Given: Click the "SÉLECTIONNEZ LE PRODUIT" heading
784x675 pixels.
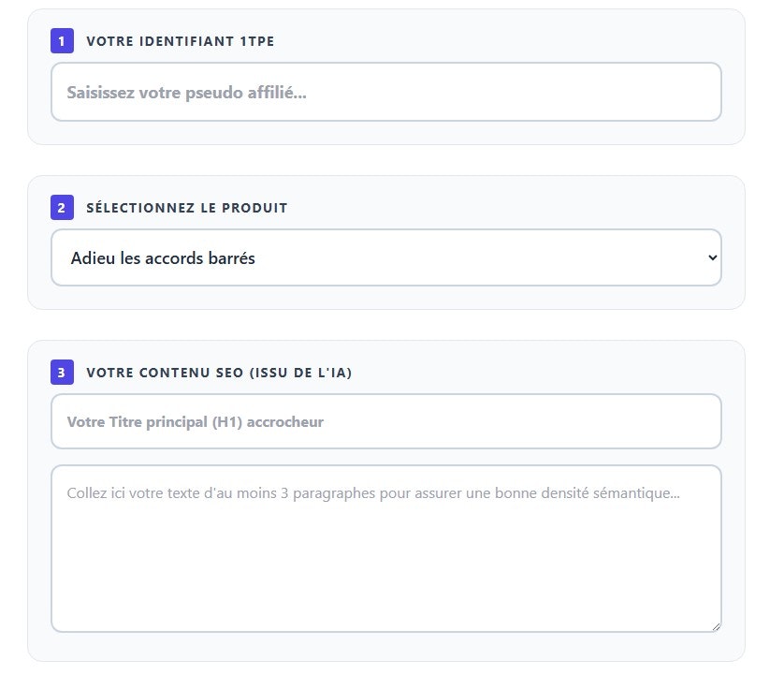Looking at the screenshot, I should click(x=186, y=208).
